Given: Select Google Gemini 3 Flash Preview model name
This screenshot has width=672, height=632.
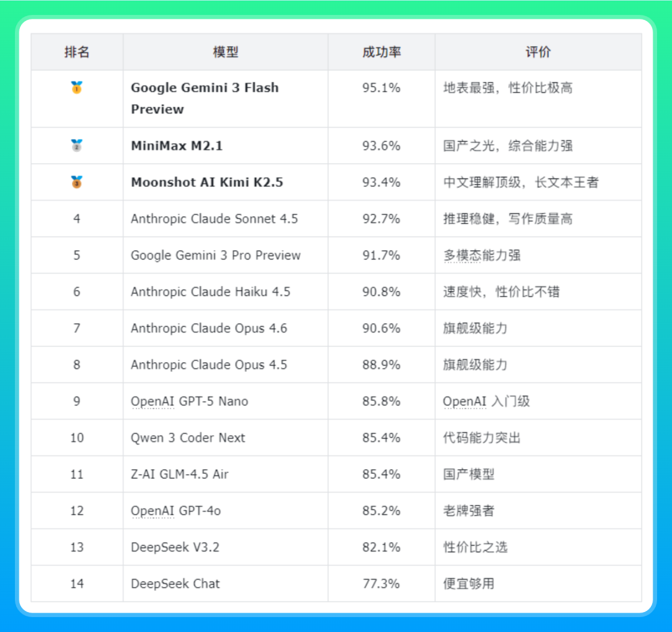Looking at the screenshot, I should [x=205, y=98].
